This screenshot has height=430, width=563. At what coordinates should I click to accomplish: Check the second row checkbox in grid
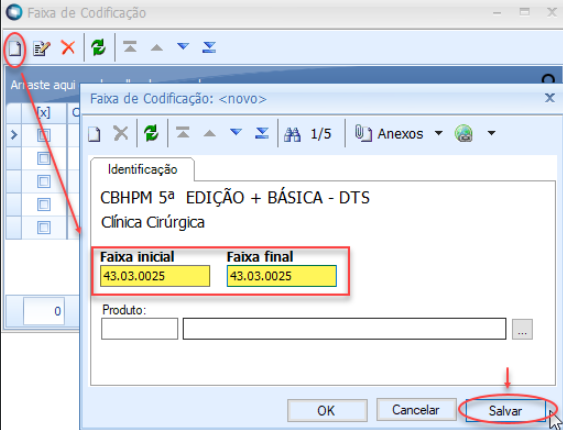[x=44, y=158]
